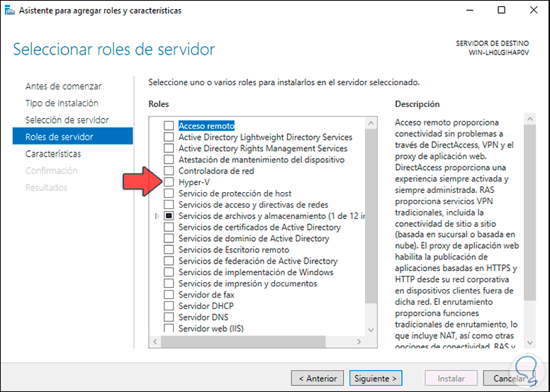
Task: Click the wizard icon in the title bar
Action: [10, 11]
